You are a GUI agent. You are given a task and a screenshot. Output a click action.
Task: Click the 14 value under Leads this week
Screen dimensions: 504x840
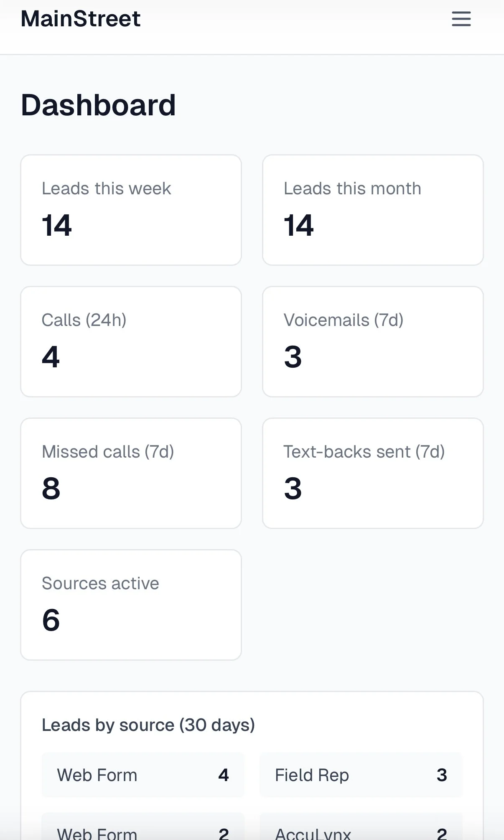[57, 226]
